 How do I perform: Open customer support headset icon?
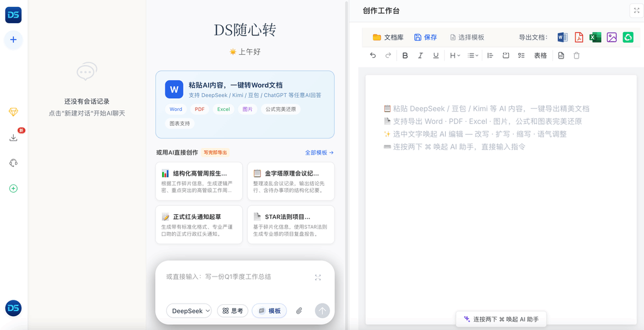[x=13, y=163]
